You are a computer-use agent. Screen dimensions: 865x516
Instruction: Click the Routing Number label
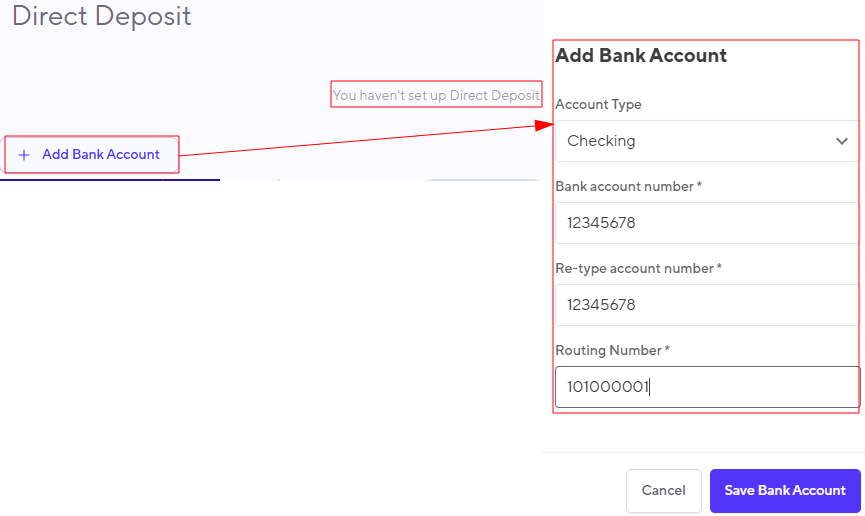pos(608,350)
